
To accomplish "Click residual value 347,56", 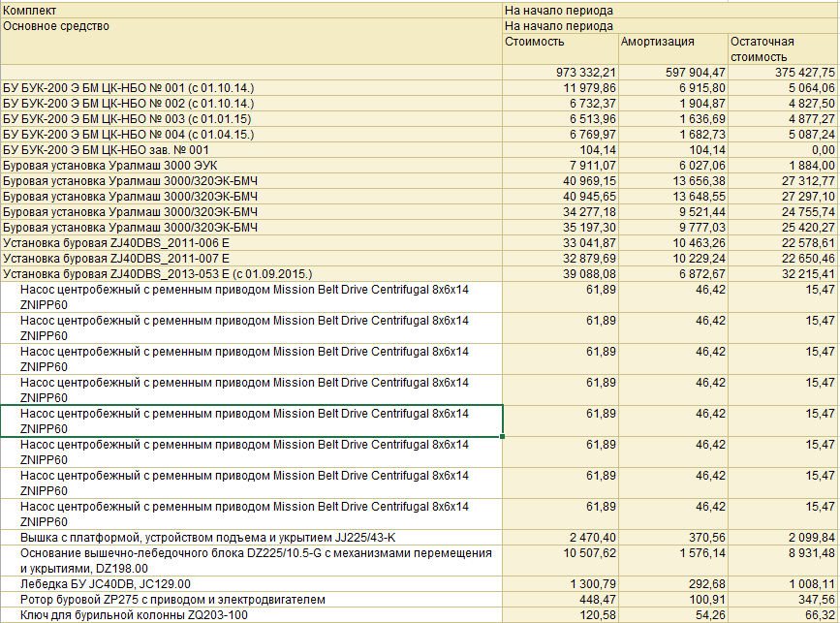I will [x=784, y=600].
